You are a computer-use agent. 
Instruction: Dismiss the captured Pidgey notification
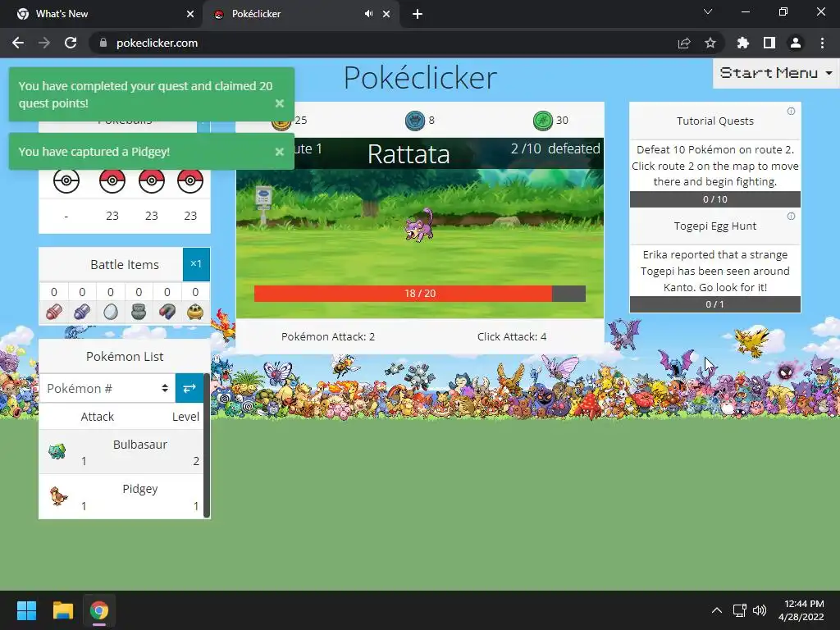point(280,152)
